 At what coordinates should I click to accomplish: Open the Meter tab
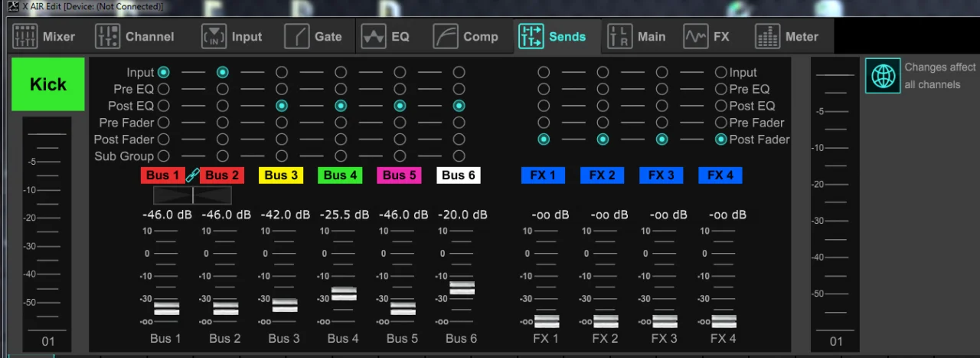[787, 36]
